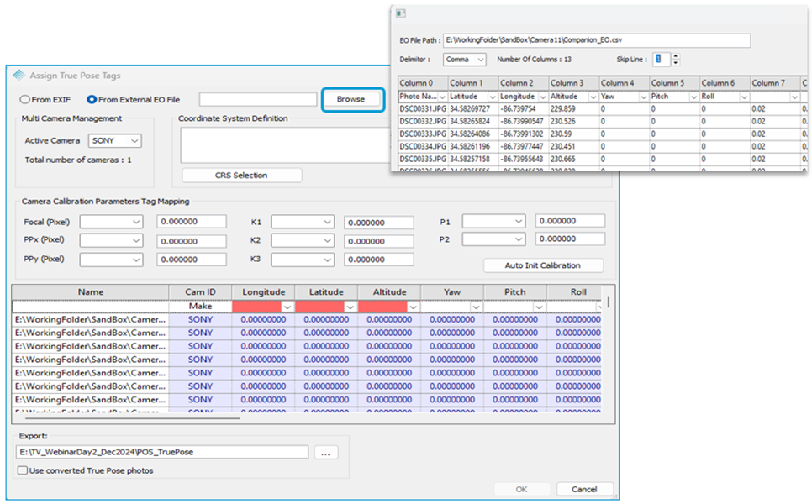Screen dimensions: 812x504
Task: Click the empty EO file field beside Browse
Action: click(258, 99)
